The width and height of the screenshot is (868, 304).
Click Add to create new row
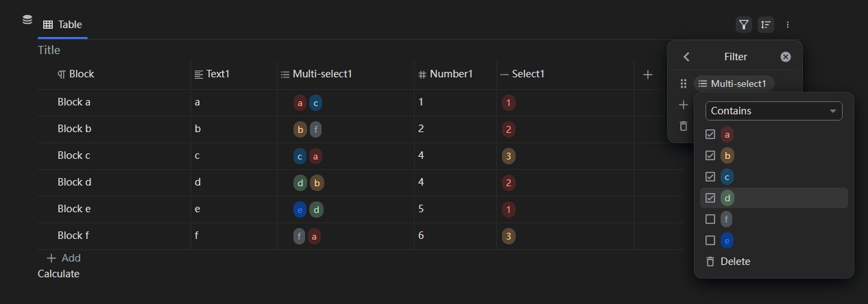63,258
